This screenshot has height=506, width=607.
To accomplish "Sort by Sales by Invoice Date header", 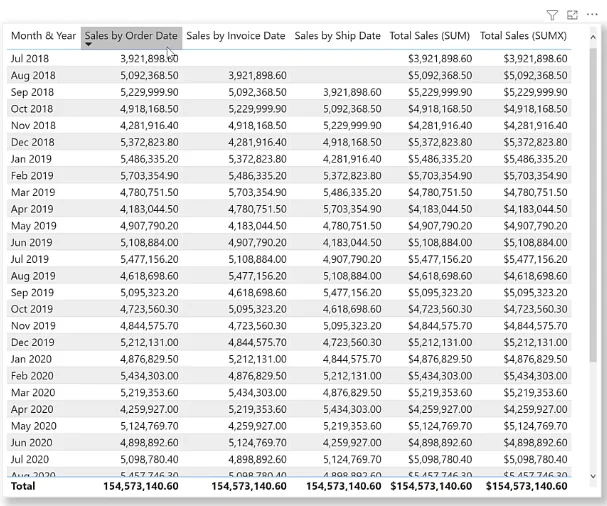I will point(236,36).
